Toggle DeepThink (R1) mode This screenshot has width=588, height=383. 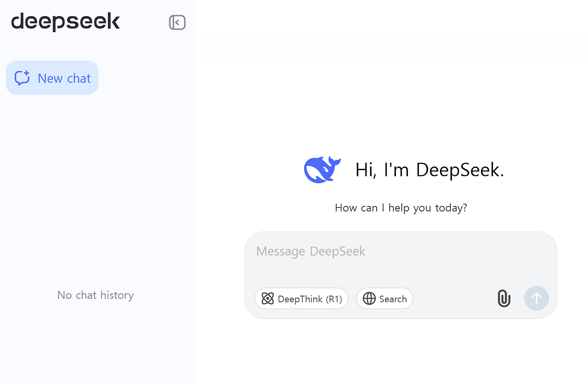[301, 299]
